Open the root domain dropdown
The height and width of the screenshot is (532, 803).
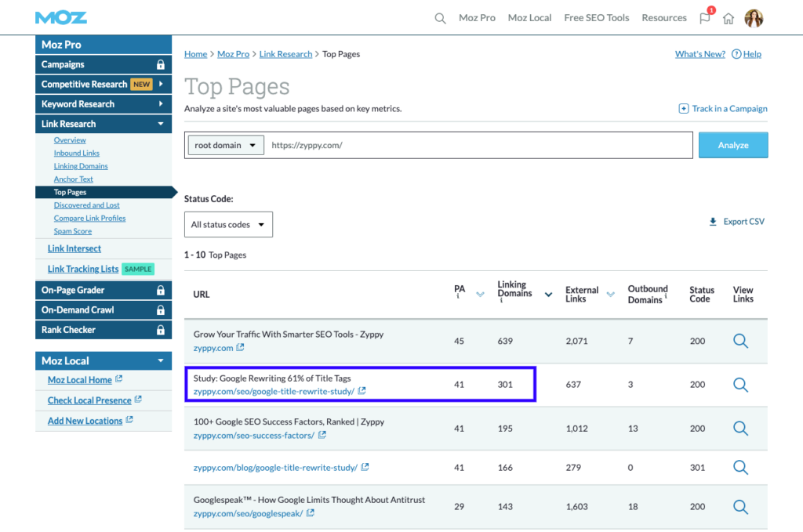click(x=226, y=145)
